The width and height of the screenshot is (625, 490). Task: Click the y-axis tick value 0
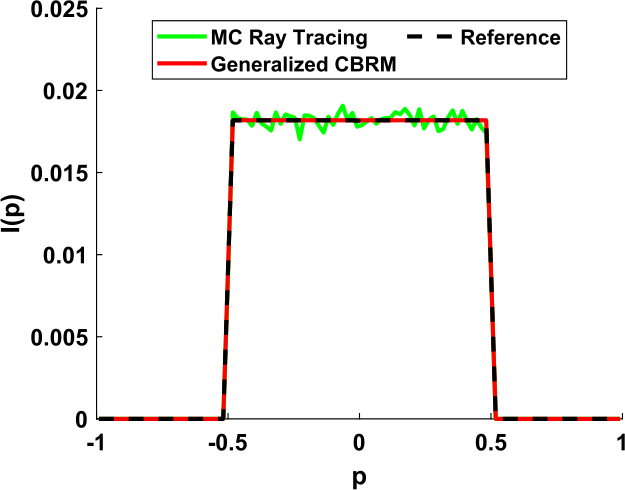(81, 419)
